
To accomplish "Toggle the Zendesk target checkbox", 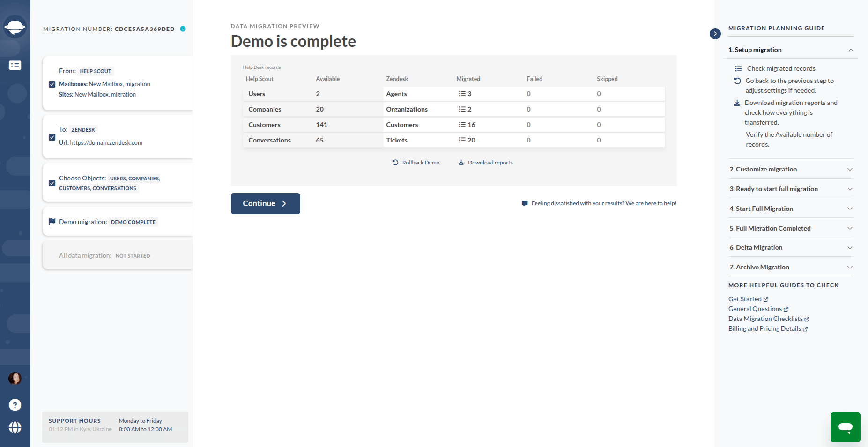I will click(x=52, y=137).
